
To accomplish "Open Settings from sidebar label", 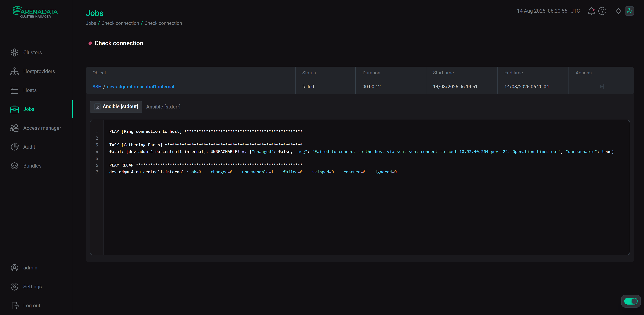I will (32, 286).
